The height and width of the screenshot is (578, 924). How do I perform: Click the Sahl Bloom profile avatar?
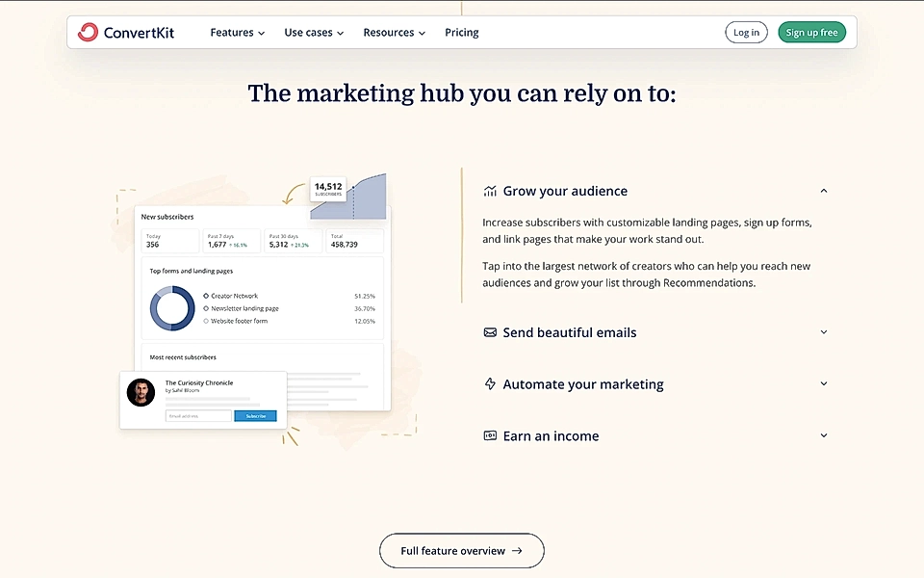pyautogui.click(x=141, y=392)
